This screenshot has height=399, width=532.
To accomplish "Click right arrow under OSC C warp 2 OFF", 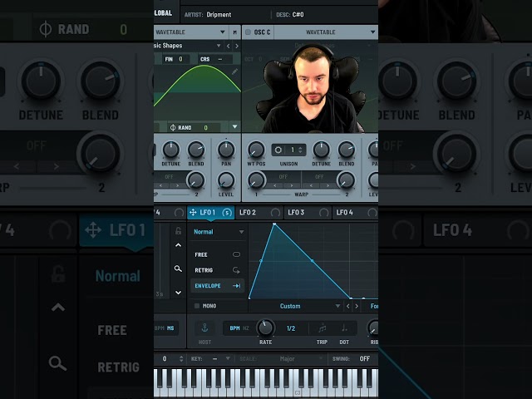I will pyautogui.click(x=328, y=185).
